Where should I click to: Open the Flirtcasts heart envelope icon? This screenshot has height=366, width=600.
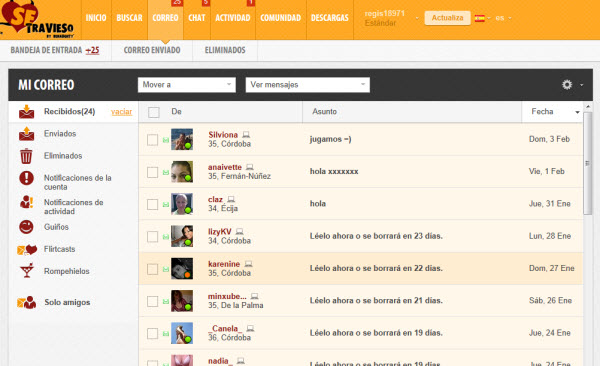tap(27, 250)
